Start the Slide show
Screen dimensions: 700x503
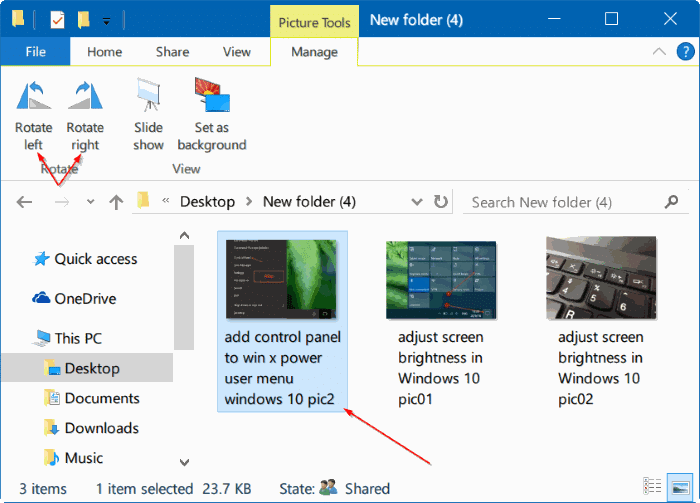(x=148, y=115)
